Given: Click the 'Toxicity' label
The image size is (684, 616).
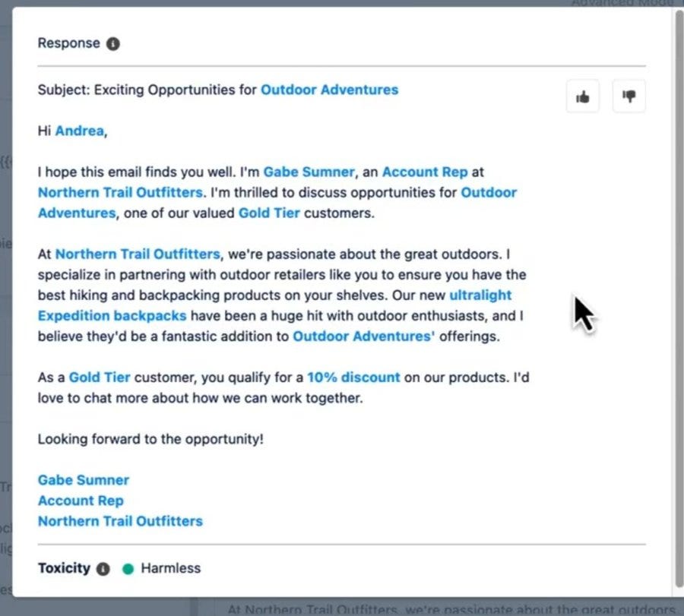Looking at the screenshot, I should pyautogui.click(x=64, y=568).
